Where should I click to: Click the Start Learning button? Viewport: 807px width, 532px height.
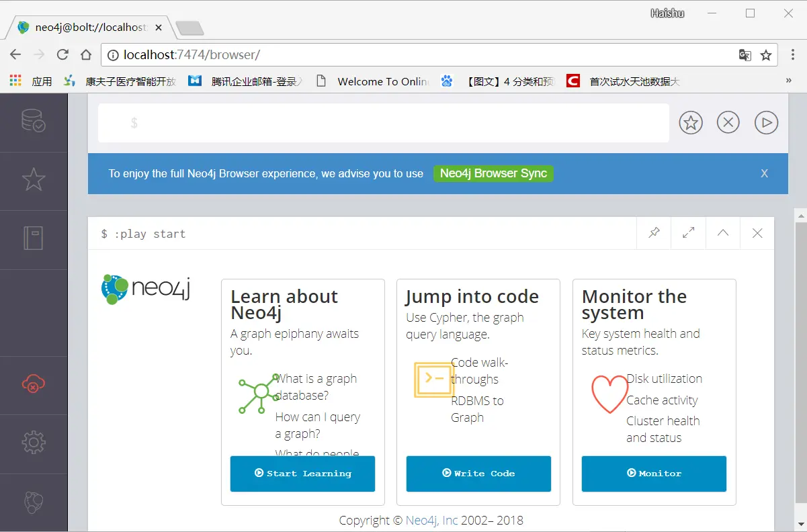302,474
